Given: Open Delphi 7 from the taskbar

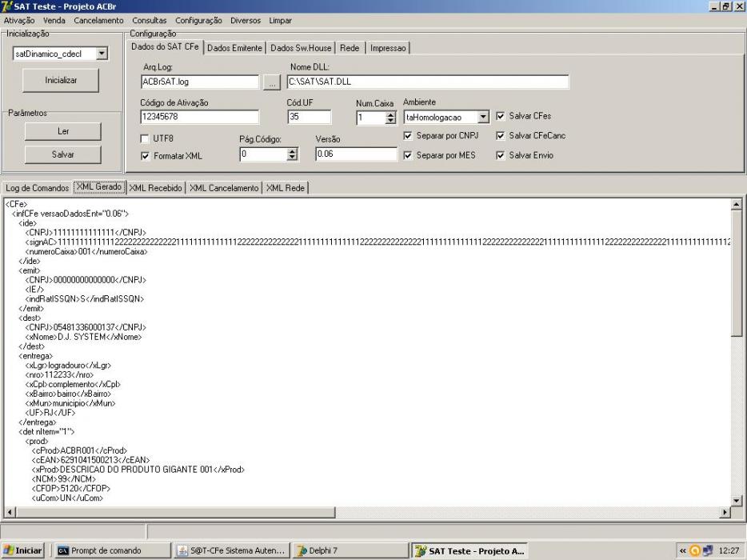Looking at the screenshot, I should point(350,550).
